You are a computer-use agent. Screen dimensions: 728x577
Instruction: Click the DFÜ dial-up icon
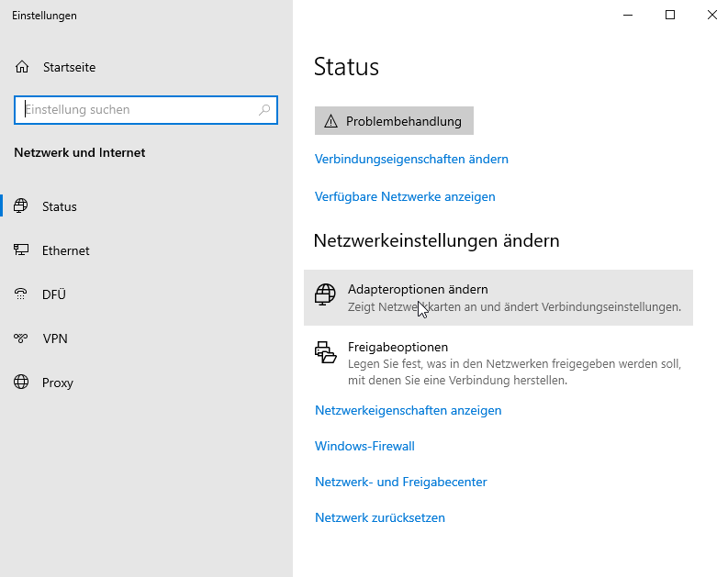(x=21, y=294)
